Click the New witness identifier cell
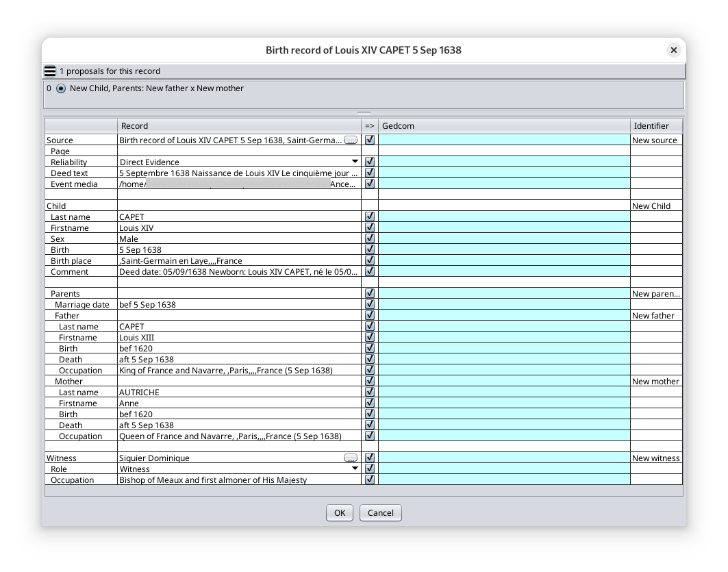The image size is (728, 572). coord(657,458)
